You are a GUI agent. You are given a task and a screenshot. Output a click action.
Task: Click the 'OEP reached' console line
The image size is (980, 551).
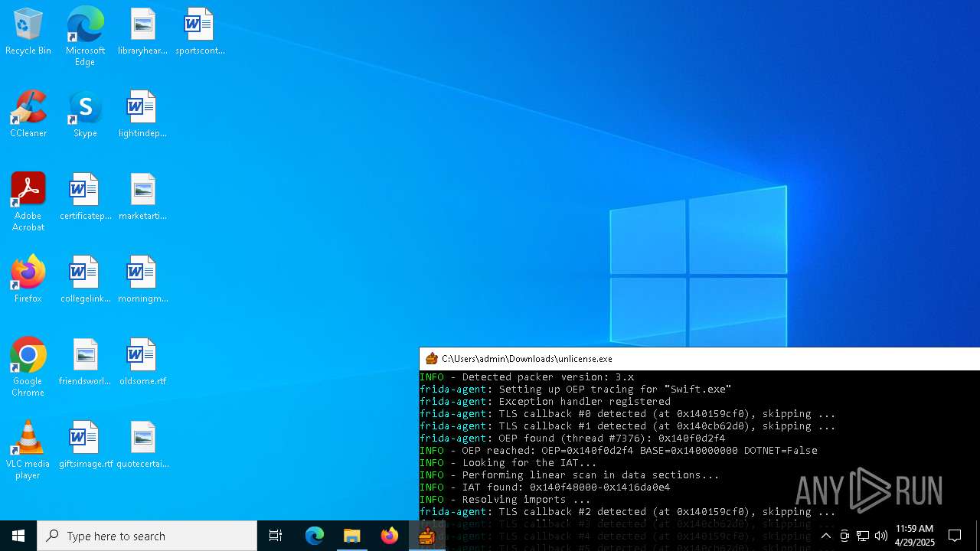coord(618,450)
